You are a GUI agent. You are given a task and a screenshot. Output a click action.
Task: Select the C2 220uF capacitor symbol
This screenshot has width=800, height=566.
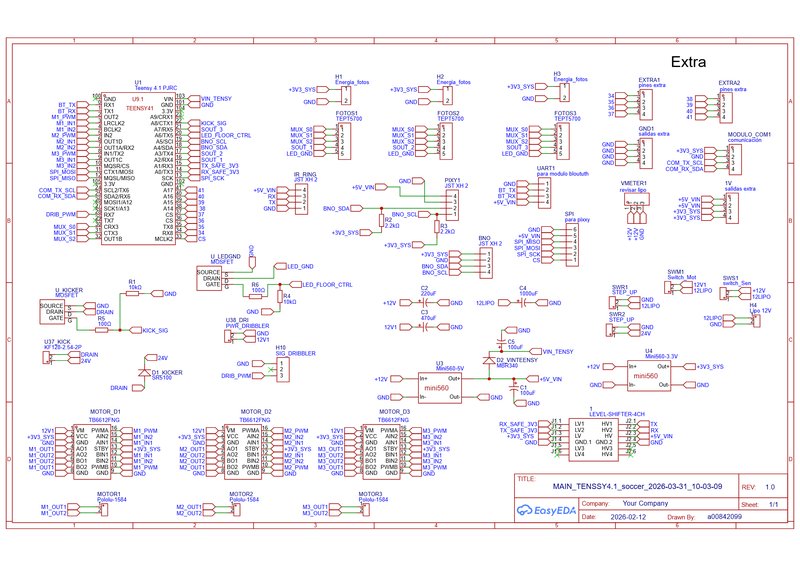click(x=424, y=303)
